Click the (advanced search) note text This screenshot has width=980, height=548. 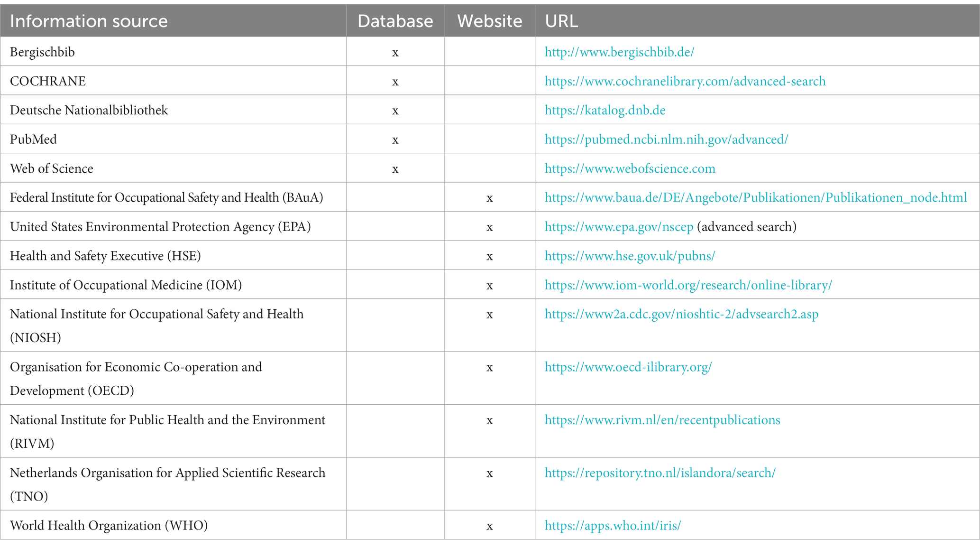pos(747,227)
